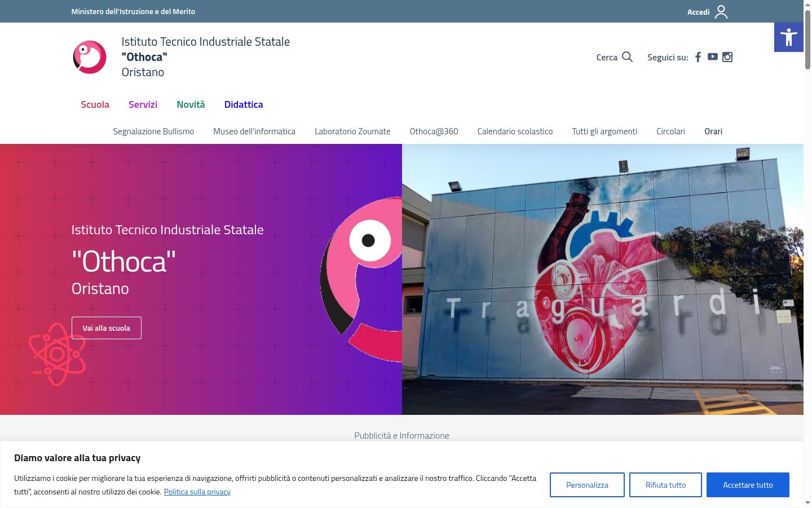
Task: Open the Didattica menu
Action: coord(244,104)
